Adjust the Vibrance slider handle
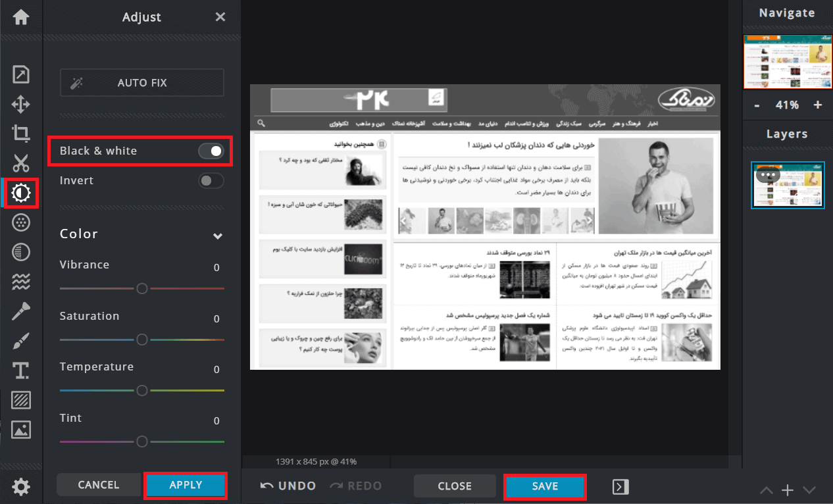Viewport: 833px width, 504px height. click(141, 288)
